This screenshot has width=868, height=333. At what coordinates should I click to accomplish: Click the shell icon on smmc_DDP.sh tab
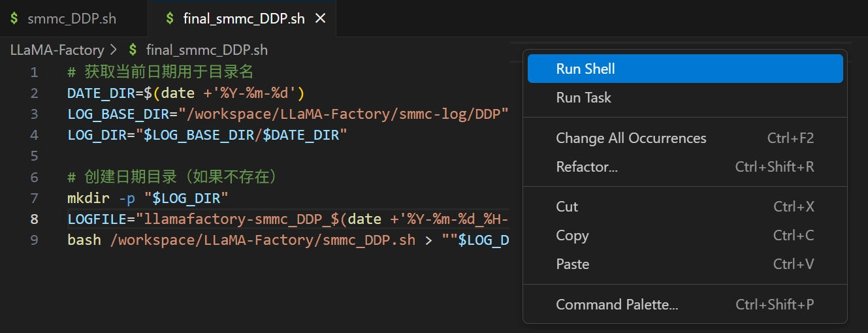(x=14, y=18)
